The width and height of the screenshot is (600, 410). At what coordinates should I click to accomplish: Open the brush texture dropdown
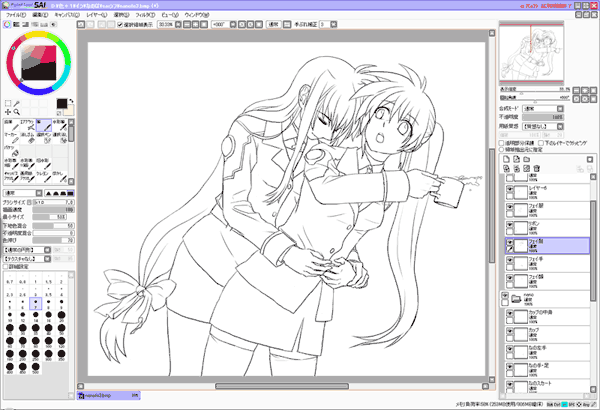(x=27, y=259)
